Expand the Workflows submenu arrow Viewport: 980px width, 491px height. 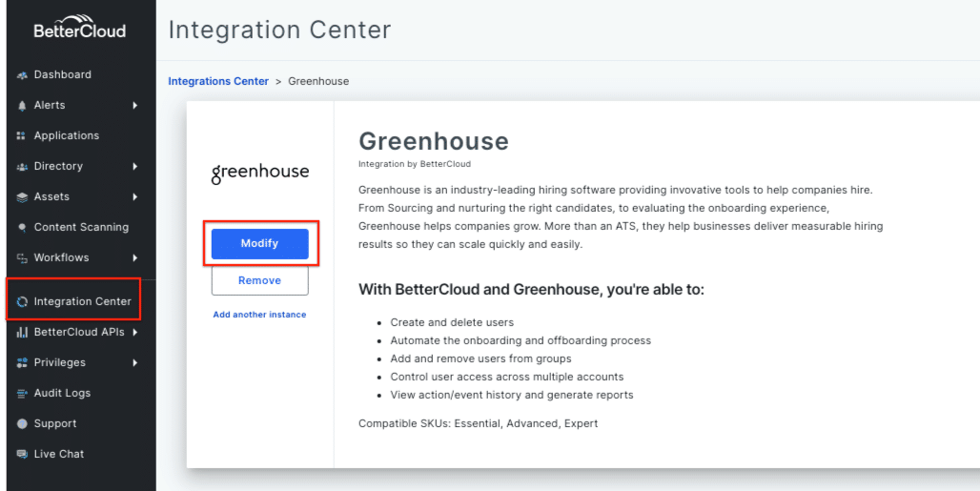coord(135,258)
